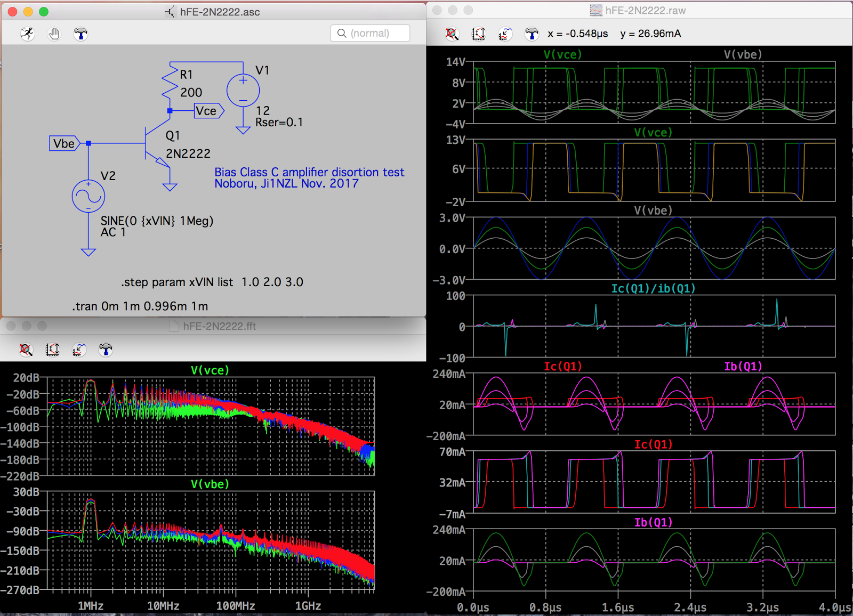The height and width of the screenshot is (616, 853).
Task: Click the V(vbe) trace label in FFT plot
Action: 210,484
